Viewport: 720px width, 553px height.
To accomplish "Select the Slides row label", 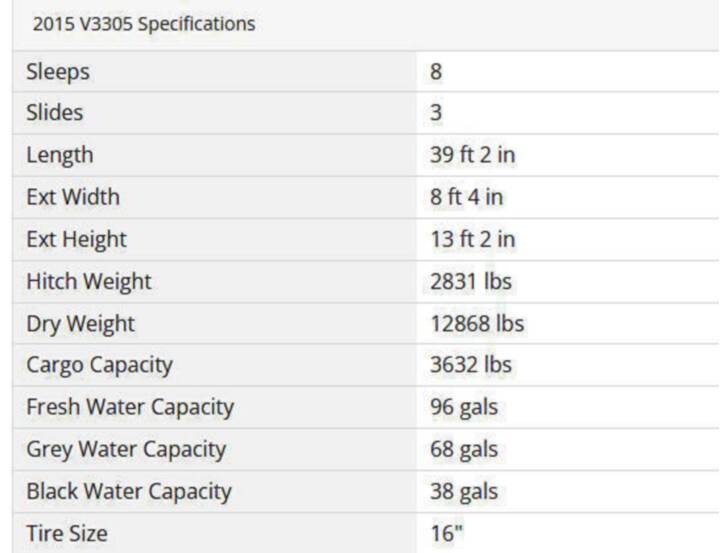I will click(55, 113).
